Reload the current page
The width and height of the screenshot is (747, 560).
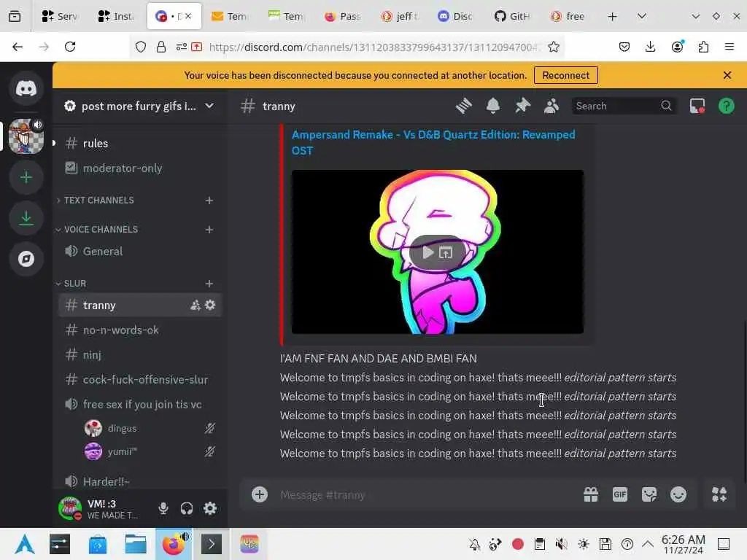pos(70,47)
